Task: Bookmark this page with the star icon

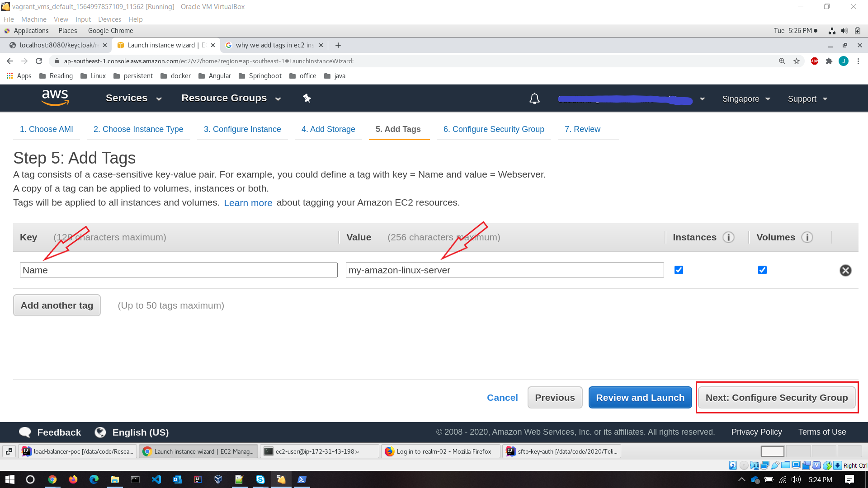Action: pos(797,61)
